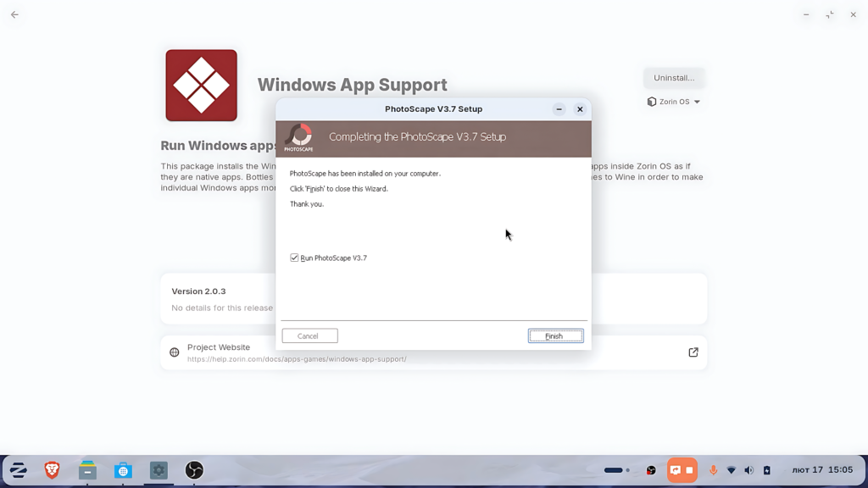Minimize the PhotoScape V3.7 Setup dialog

click(x=559, y=109)
